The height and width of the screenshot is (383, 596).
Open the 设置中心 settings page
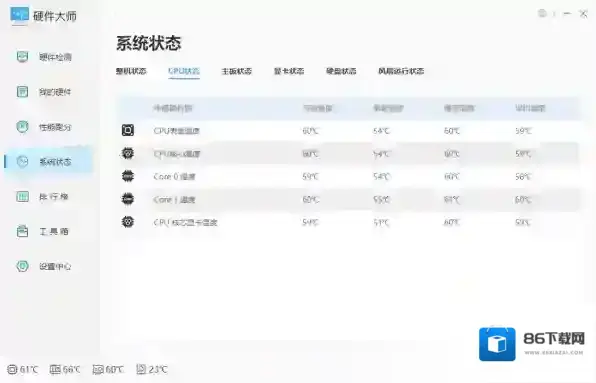tap(44, 266)
